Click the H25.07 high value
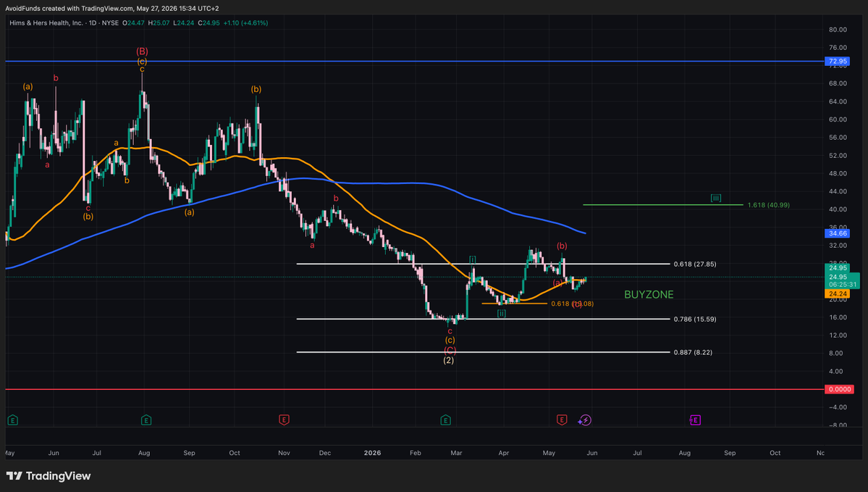The width and height of the screenshot is (868, 492). 159,22
